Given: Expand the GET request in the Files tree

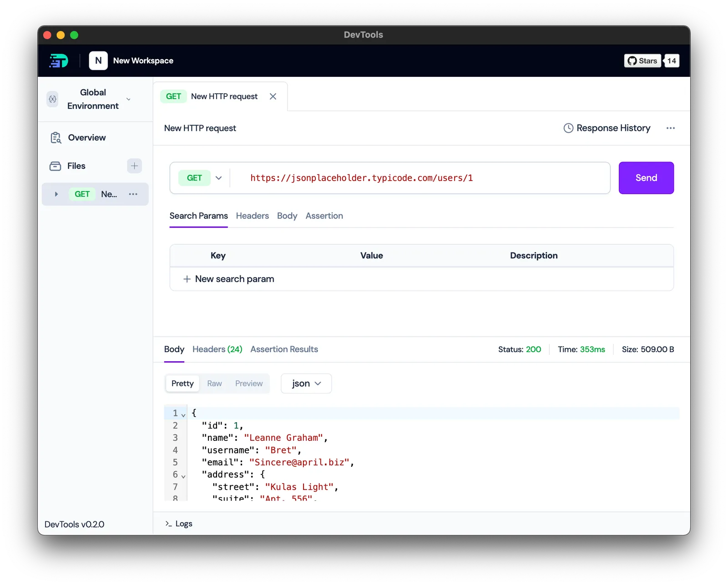Looking at the screenshot, I should 56,194.
